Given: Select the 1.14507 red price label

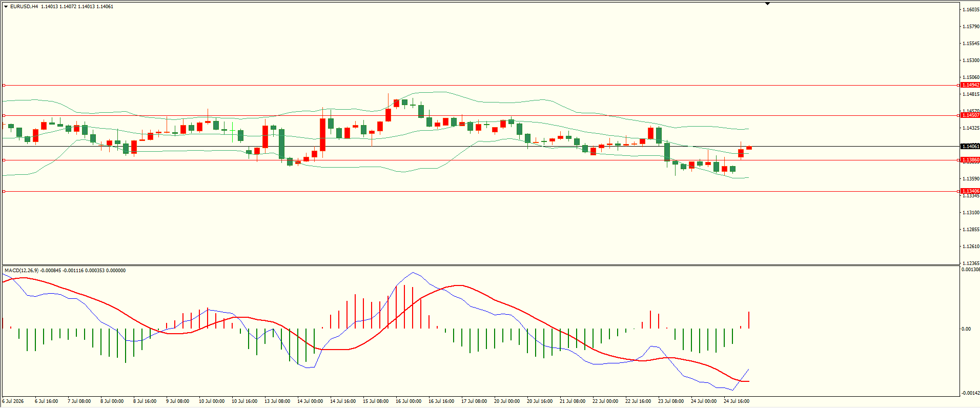Looking at the screenshot, I should (x=970, y=115).
